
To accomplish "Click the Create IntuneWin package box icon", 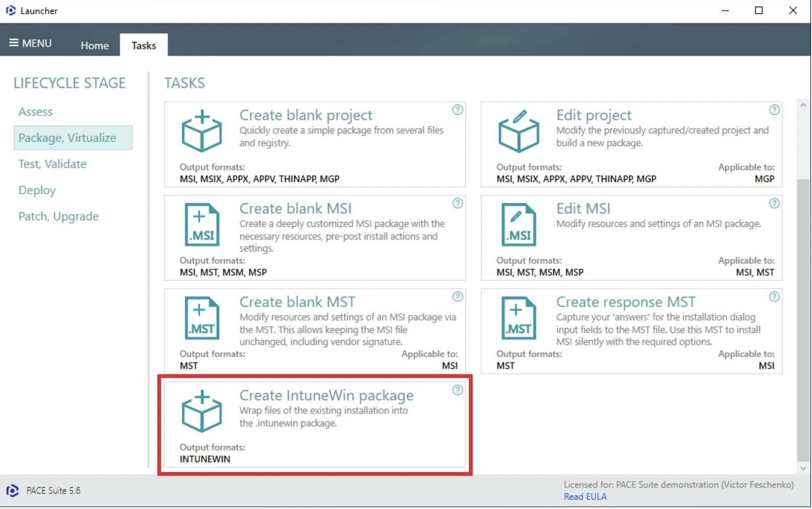I will [x=202, y=411].
